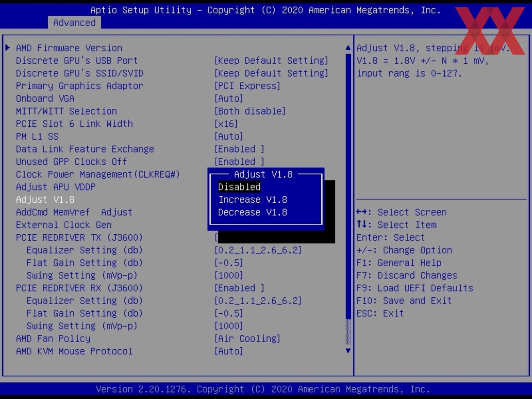Select Discrete GPU's SSID/SVID label

click(79, 73)
